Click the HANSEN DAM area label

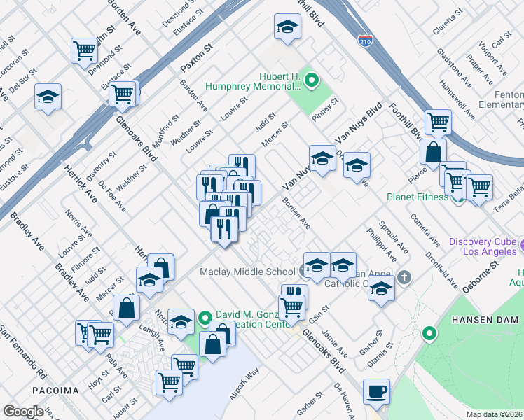click(485, 320)
